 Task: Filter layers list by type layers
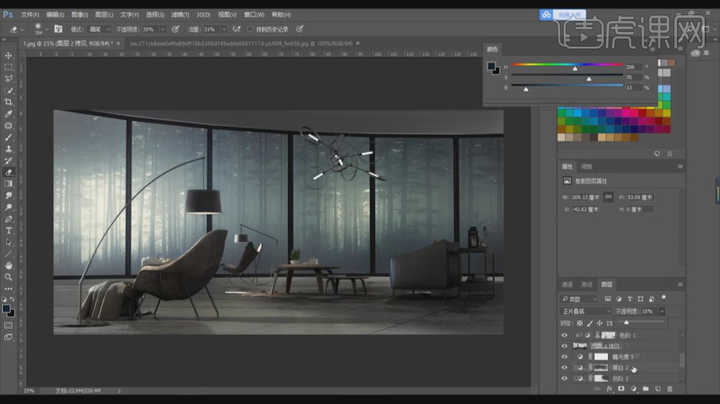coord(630,299)
